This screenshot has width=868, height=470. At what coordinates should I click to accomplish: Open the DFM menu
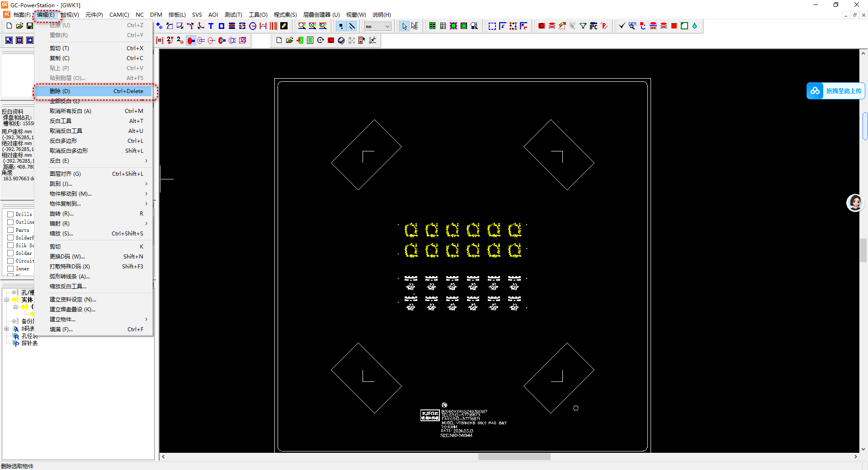point(156,15)
